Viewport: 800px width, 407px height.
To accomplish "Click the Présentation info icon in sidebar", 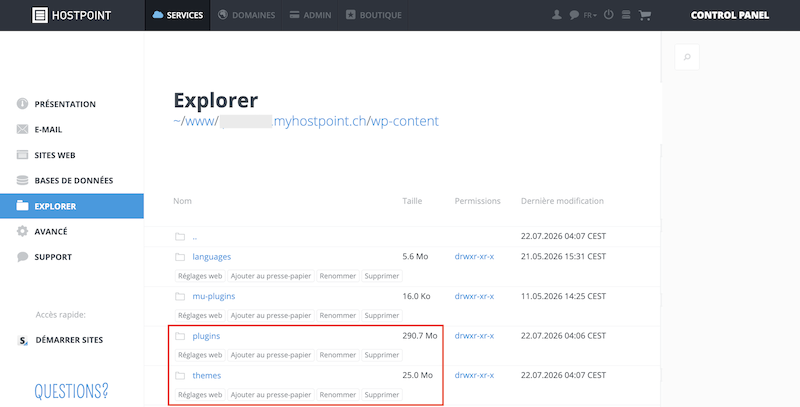I will pos(22,104).
